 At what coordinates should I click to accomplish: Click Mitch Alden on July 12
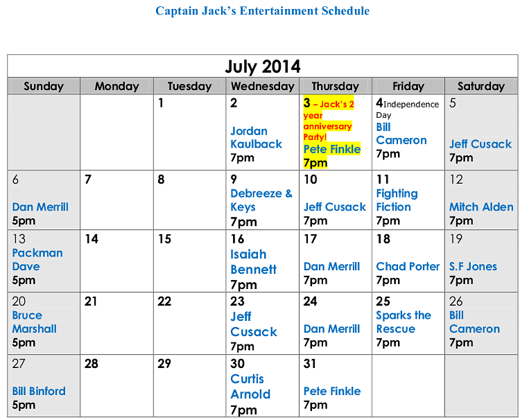pyautogui.click(x=481, y=207)
